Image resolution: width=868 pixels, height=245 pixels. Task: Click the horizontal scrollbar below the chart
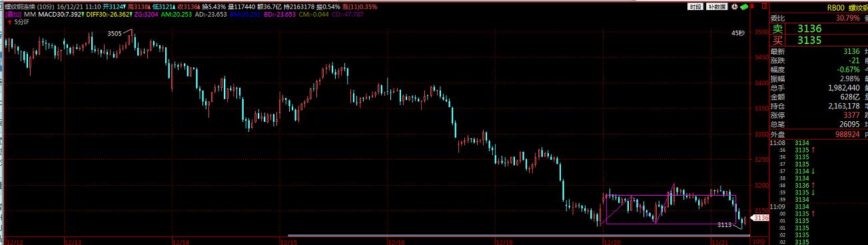520,234
